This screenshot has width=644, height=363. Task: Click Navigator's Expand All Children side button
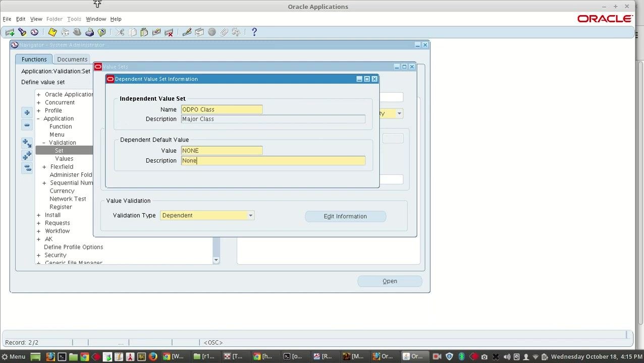(x=27, y=144)
